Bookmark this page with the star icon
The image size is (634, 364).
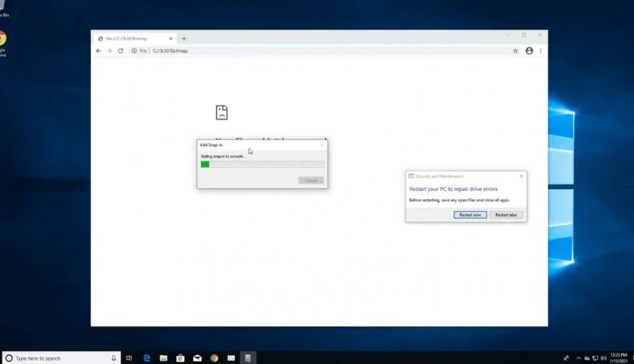[515, 50]
